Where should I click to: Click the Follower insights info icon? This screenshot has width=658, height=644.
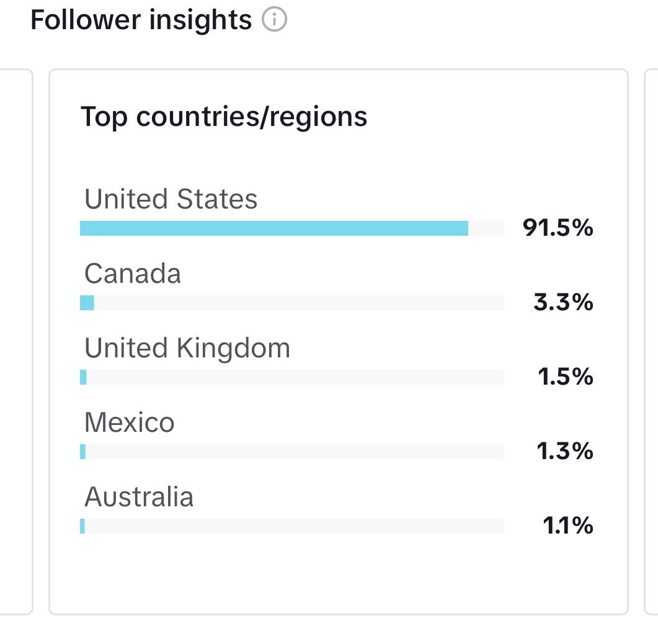tap(275, 19)
